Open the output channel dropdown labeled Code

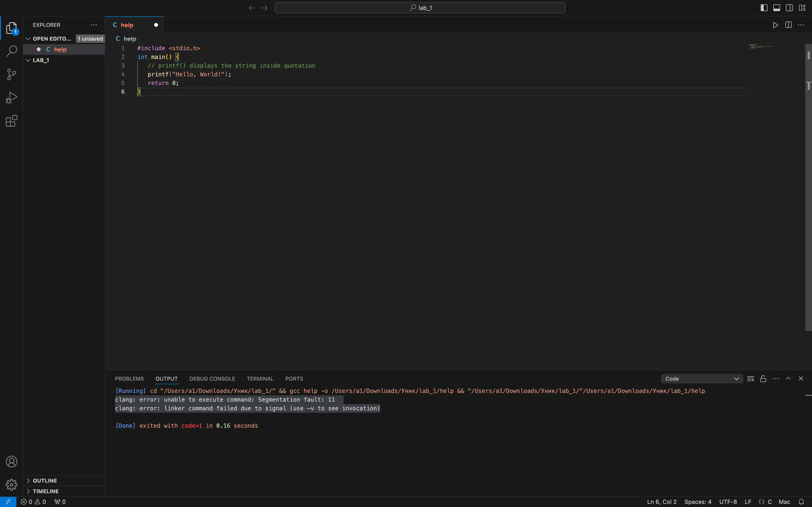pyautogui.click(x=702, y=379)
